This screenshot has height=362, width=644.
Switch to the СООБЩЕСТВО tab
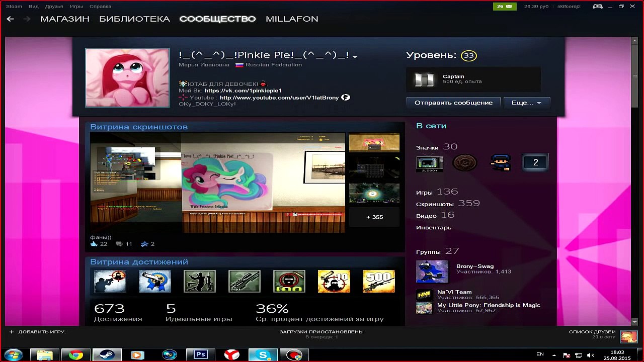pyautogui.click(x=217, y=19)
